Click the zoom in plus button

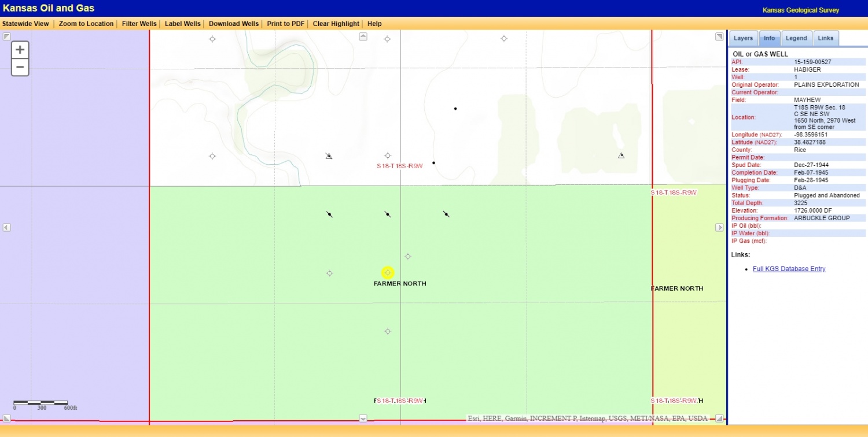pyautogui.click(x=20, y=50)
